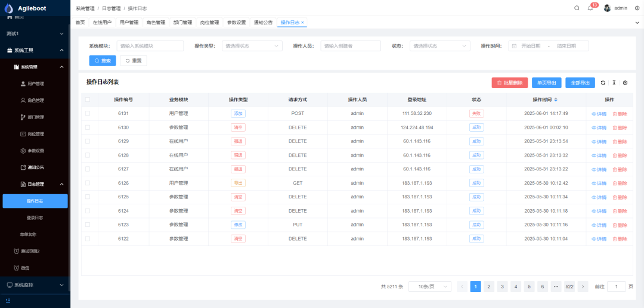
Task: Open the 操作类型 dropdown filter
Action: (x=252, y=46)
